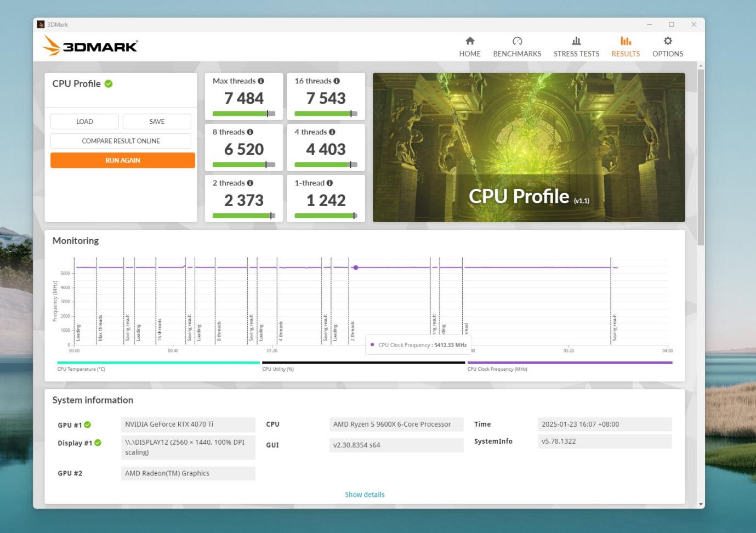Click the orange RUN AGAIN button
756x533 pixels.
[123, 160]
